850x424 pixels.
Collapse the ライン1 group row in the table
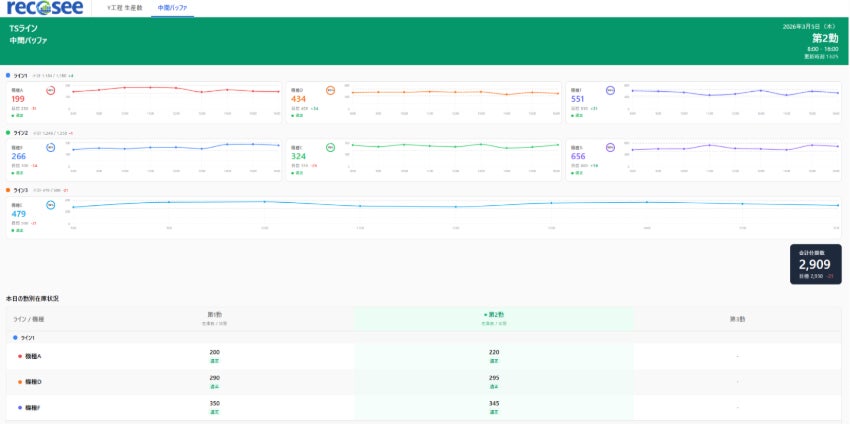[x=424, y=338]
